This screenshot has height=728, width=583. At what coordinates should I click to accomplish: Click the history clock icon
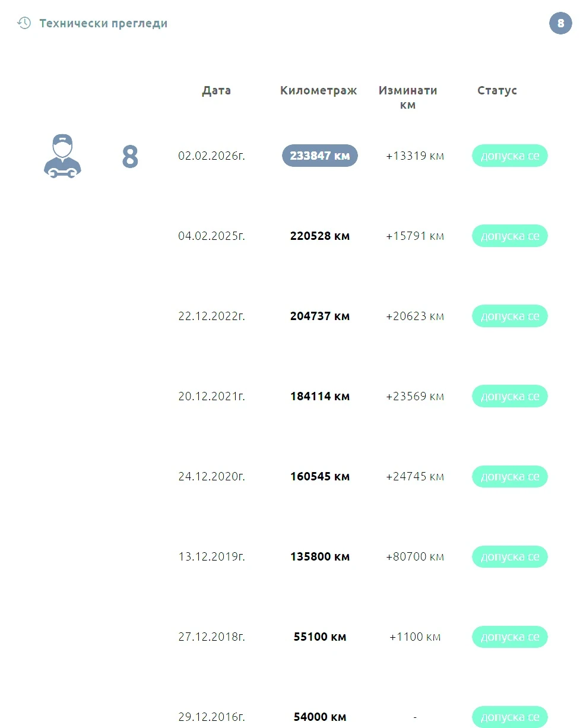click(24, 23)
